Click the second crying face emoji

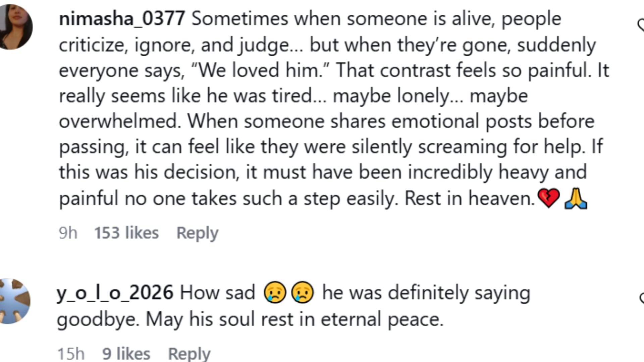point(302,292)
